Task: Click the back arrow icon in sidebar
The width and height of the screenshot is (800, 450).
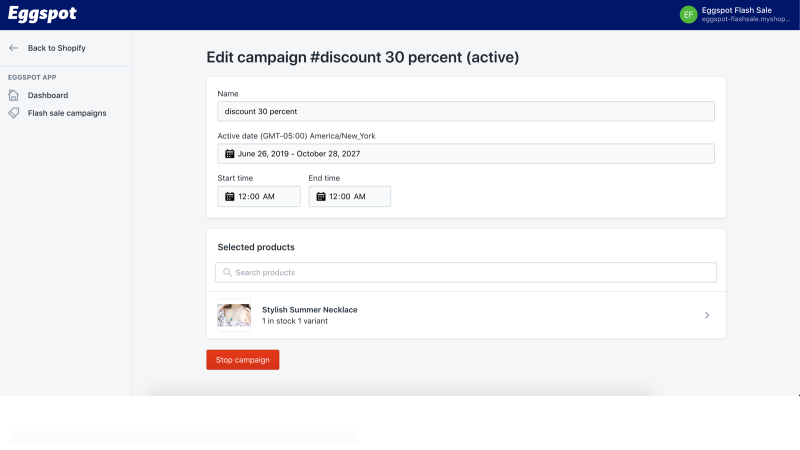Action: pyautogui.click(x=13, y=48)
